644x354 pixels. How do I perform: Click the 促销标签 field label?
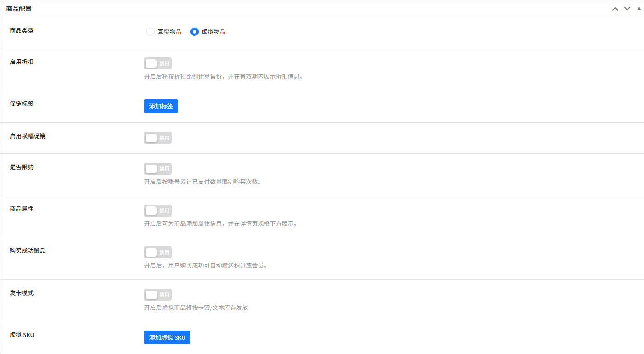point(22,103)
